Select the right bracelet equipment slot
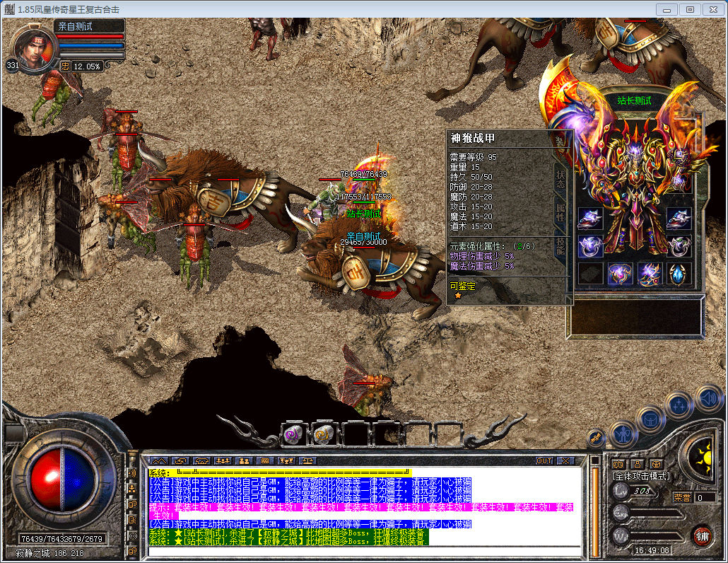The height and width of the screenshot is (563, 728). [x=679, y=219]
